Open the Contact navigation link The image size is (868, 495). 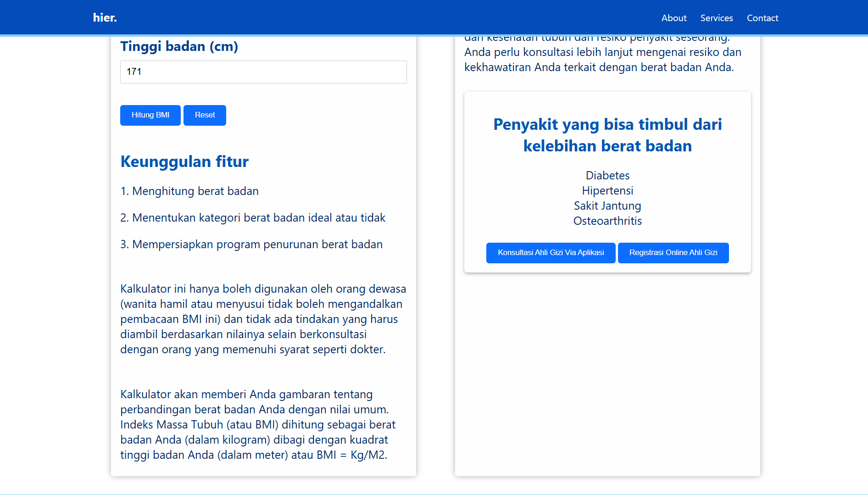pyautogui.click(x=762, y=18)
